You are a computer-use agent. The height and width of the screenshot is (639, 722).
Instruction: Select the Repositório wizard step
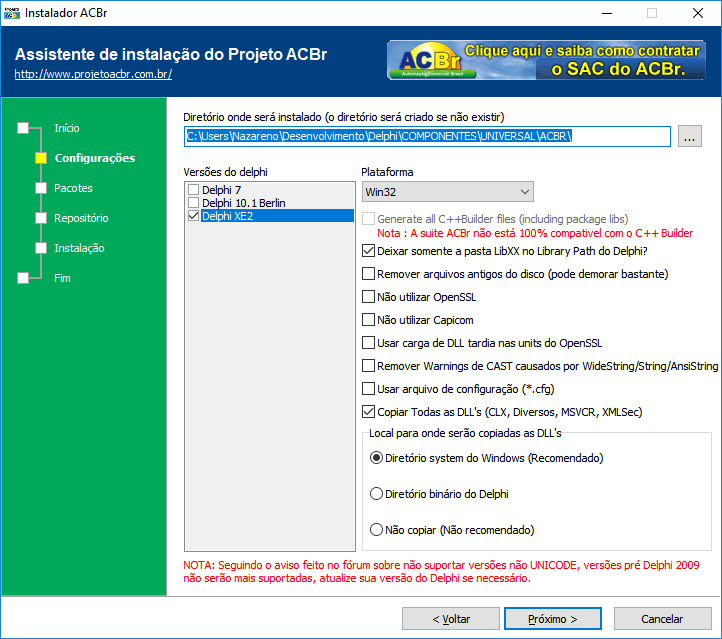click(81, 218)
